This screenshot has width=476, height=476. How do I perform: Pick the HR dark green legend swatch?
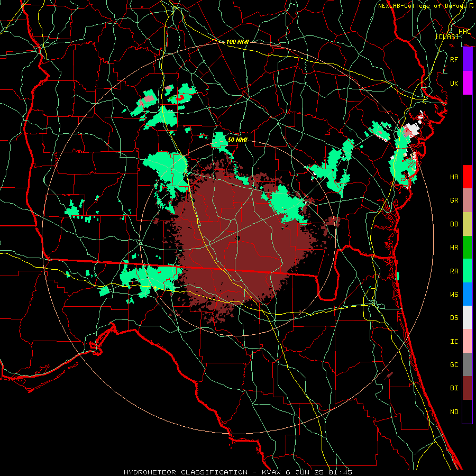point(467,247)
